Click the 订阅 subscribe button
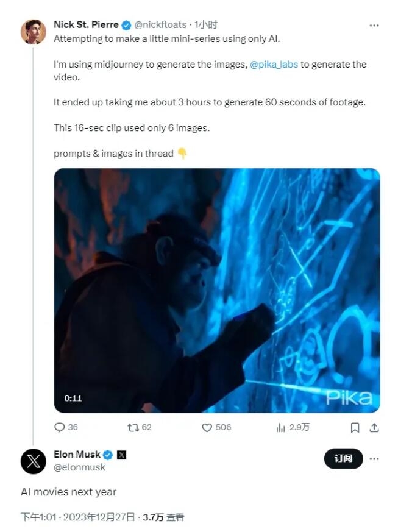The image size is (412, 532). pyautogui.click(x=343, y=458)
